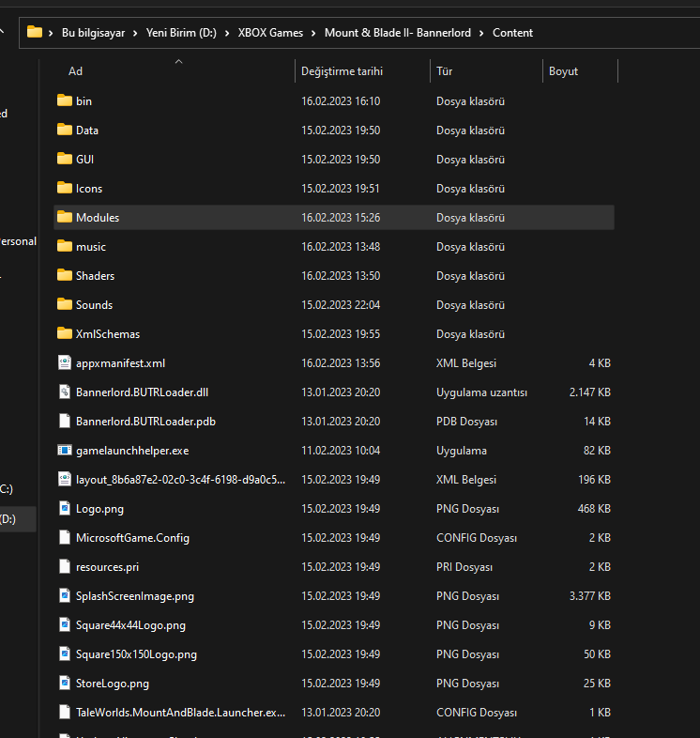
Task: Click the layout_8b6a87e2 XML file icon
Action: tap(65, 479)
